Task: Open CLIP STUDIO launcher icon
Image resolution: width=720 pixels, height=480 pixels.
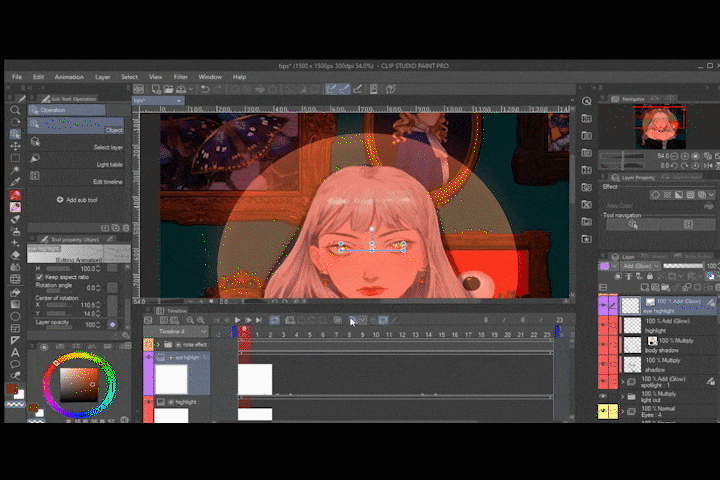Action: (x=139, y=89)
